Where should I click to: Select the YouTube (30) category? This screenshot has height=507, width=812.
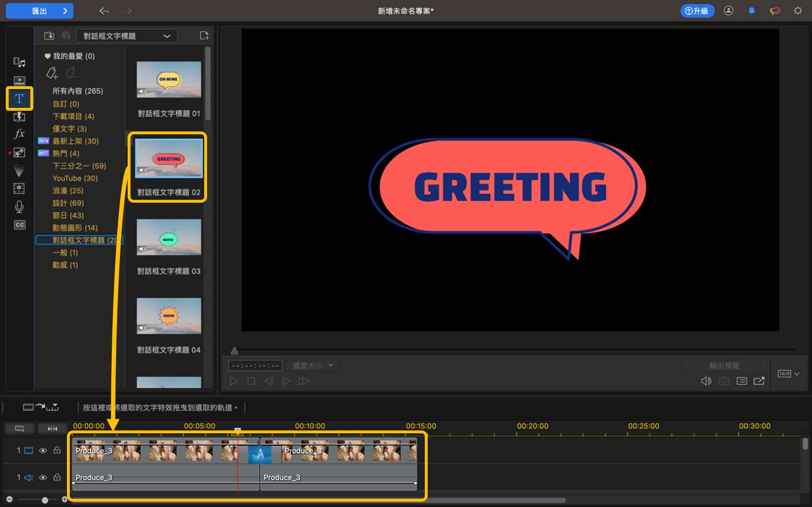[75, 178]
